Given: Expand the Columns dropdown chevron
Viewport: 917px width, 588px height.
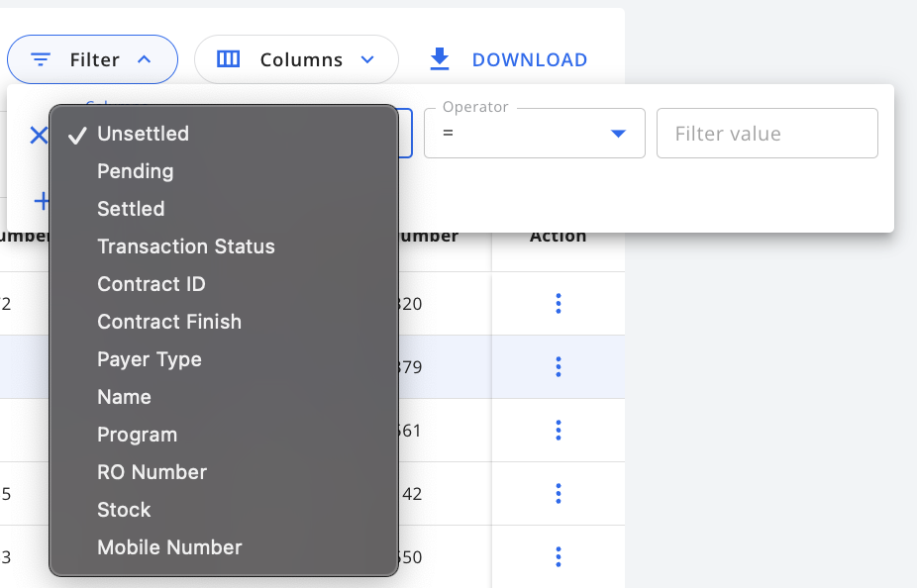Looking at the screenshot, I should click(x=367, y=59).
